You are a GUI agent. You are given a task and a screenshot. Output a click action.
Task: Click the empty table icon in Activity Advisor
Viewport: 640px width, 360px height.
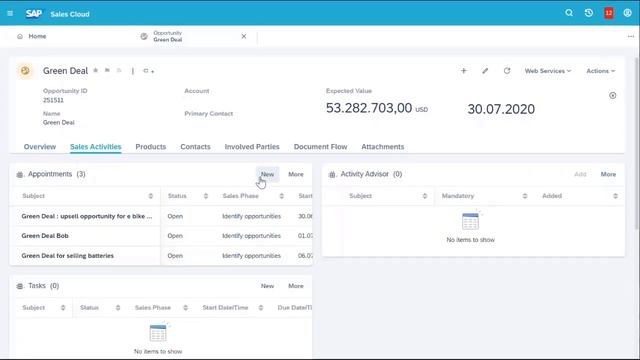pos(470,221)
